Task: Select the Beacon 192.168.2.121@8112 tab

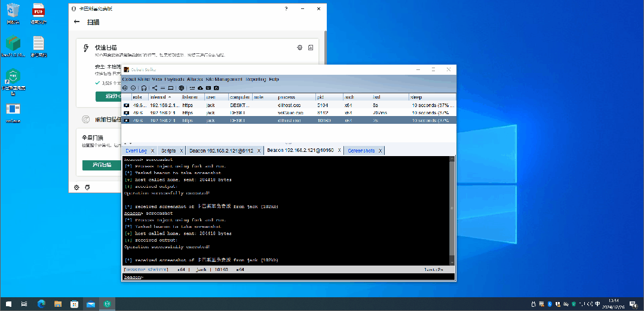Action: coord(220,151)
